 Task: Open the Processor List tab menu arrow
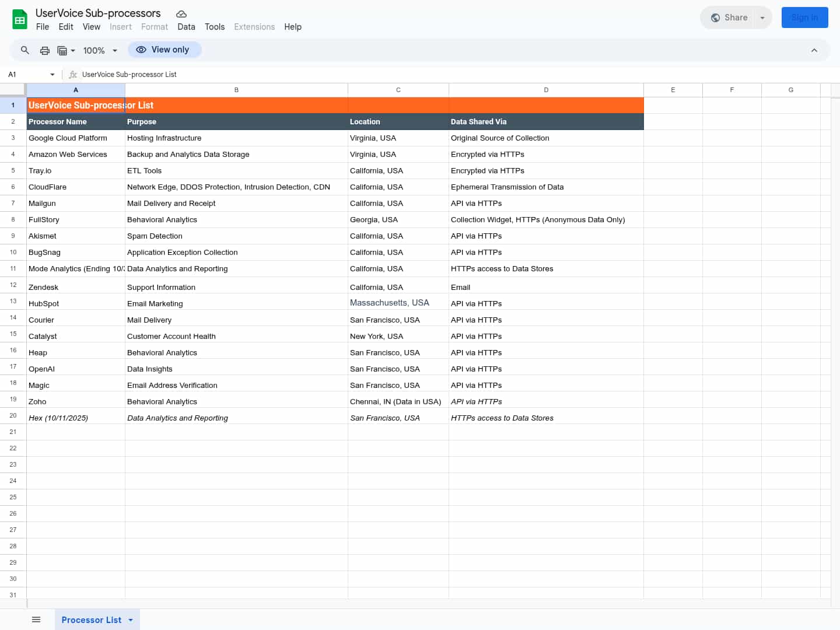pos(131,620)
